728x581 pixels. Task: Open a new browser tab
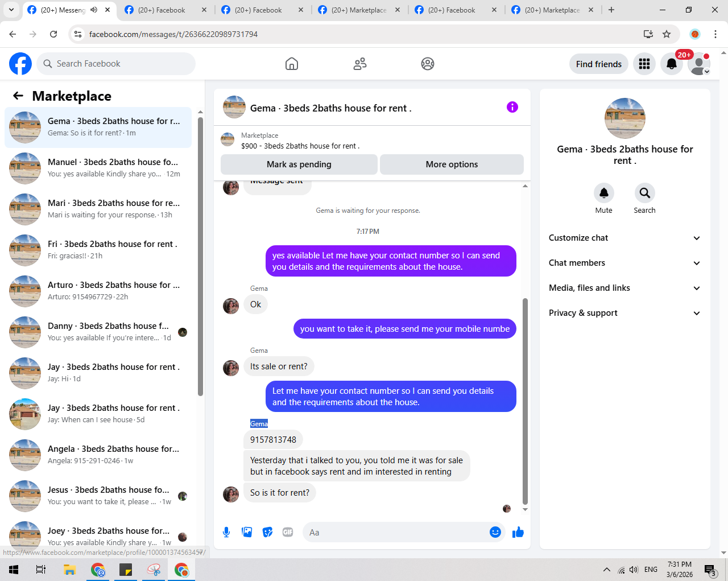click(611, 10)
